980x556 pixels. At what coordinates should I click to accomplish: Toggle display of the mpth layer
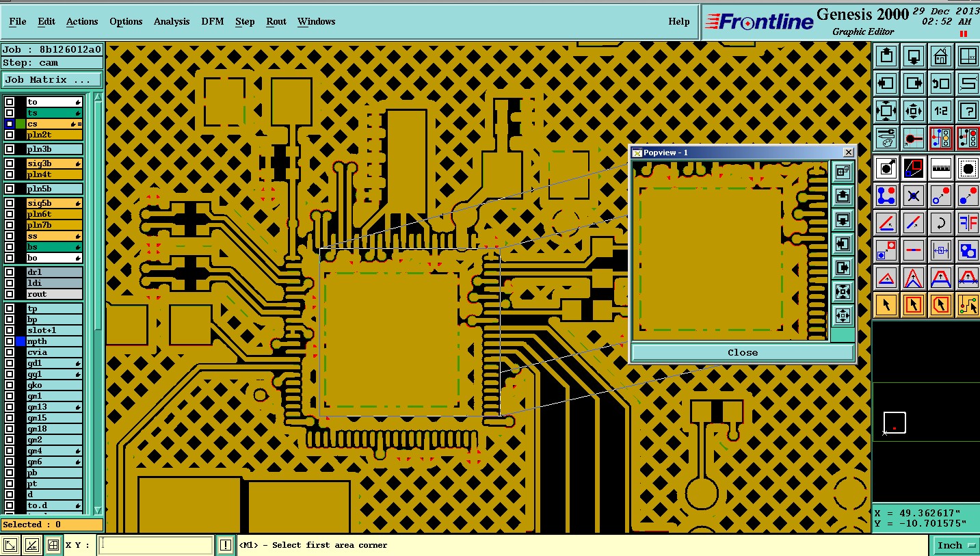coord(10,341)
